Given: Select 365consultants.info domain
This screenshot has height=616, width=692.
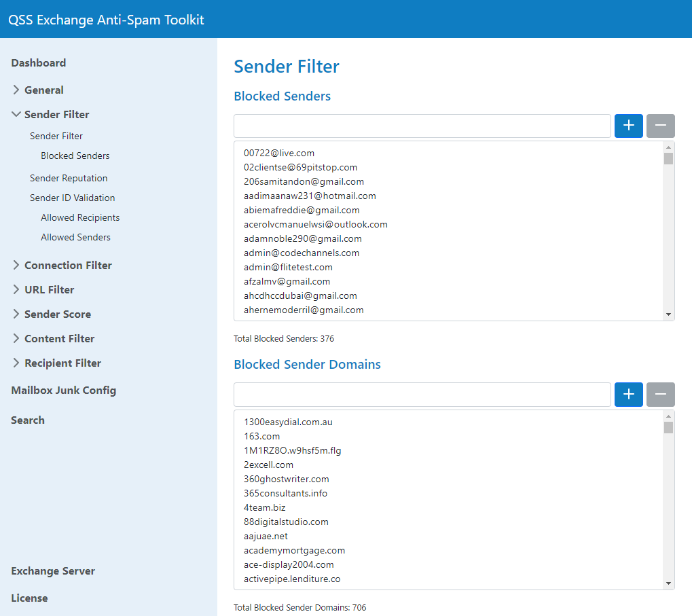Looking at the screenshot, I should pos(285,493).
